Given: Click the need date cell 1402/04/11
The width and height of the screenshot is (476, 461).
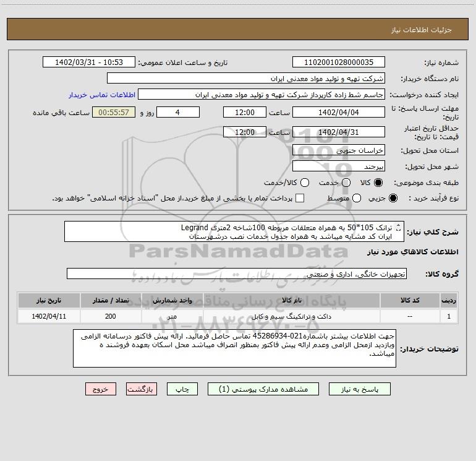Looking at the screenshot, I should point(49,316).
